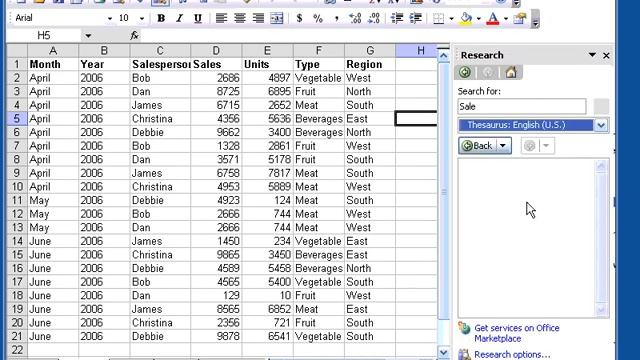
Task: Open Fill Color dropdown arrow
Action: coord(478,18)
